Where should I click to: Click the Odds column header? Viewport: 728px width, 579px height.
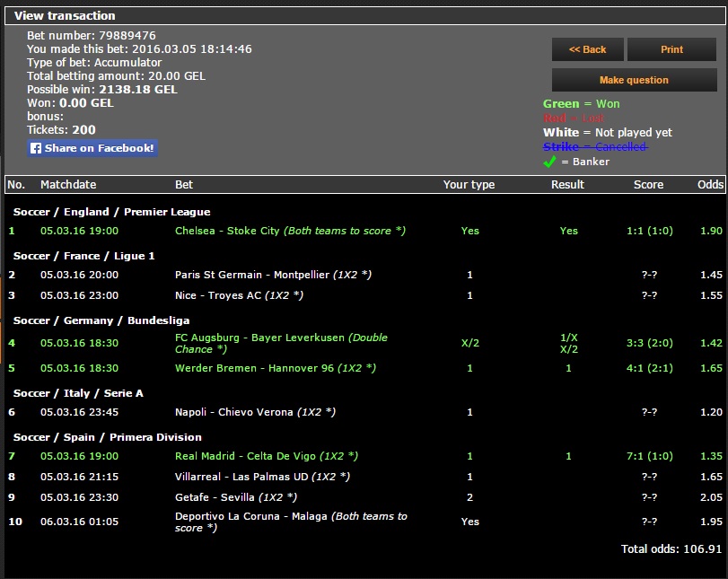click(710, 184)
